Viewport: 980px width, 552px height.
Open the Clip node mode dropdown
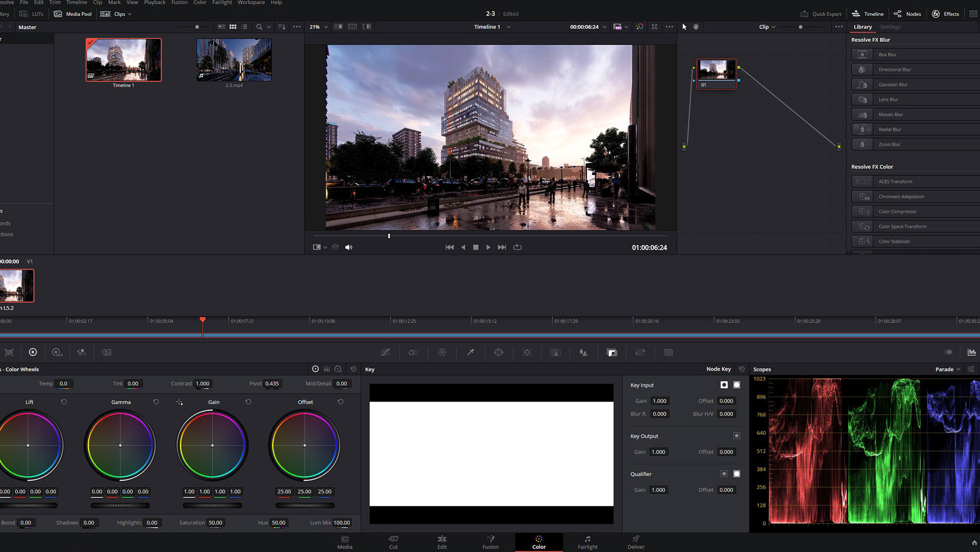(768, 27)
